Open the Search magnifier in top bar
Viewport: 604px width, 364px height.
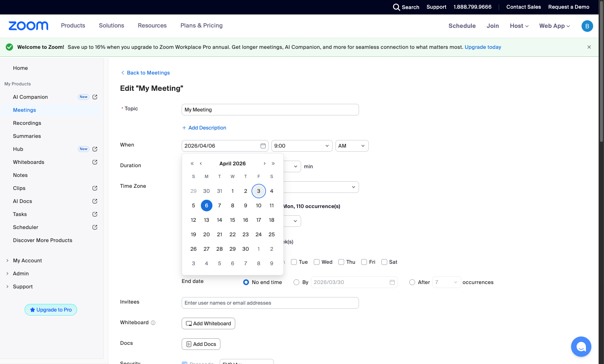tap(397, 7)
